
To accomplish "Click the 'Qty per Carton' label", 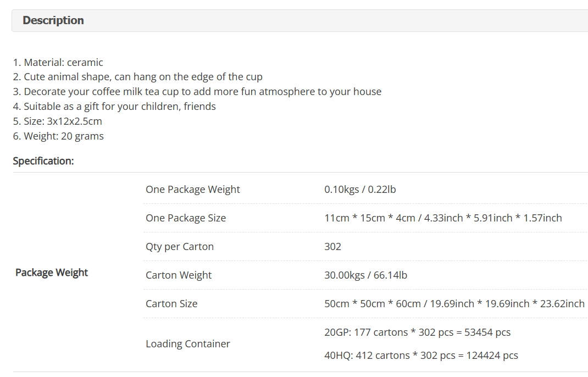I will [180, 246].
